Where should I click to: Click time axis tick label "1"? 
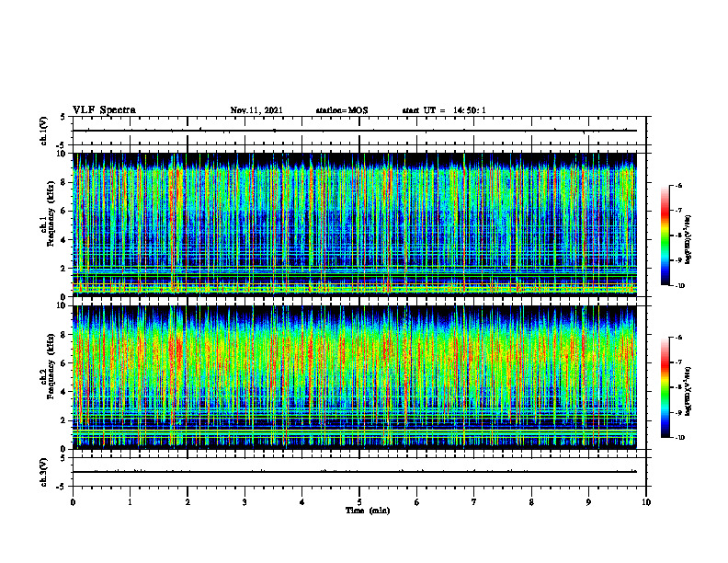(x=130, y=502)
